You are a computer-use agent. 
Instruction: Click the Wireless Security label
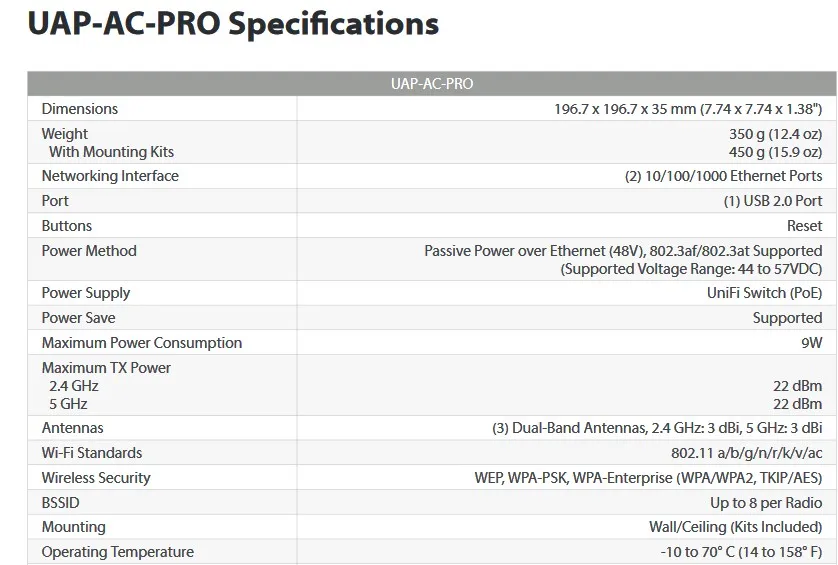point(96,478)
